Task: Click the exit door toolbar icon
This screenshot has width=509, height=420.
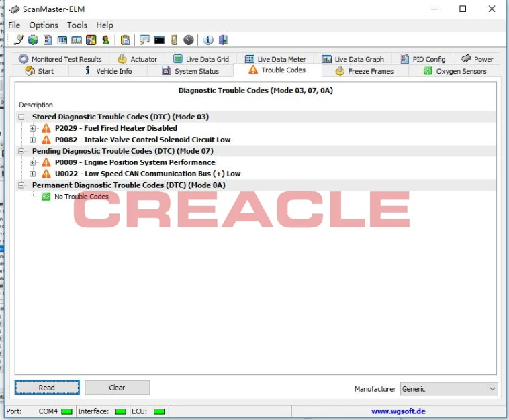Action: point(223,40)
